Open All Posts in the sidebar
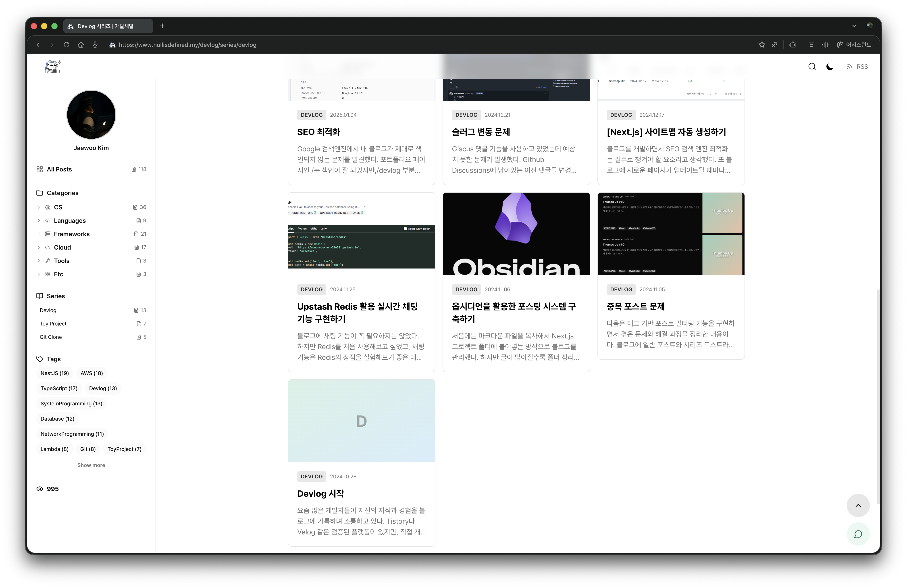 click(x=92, y=169)
